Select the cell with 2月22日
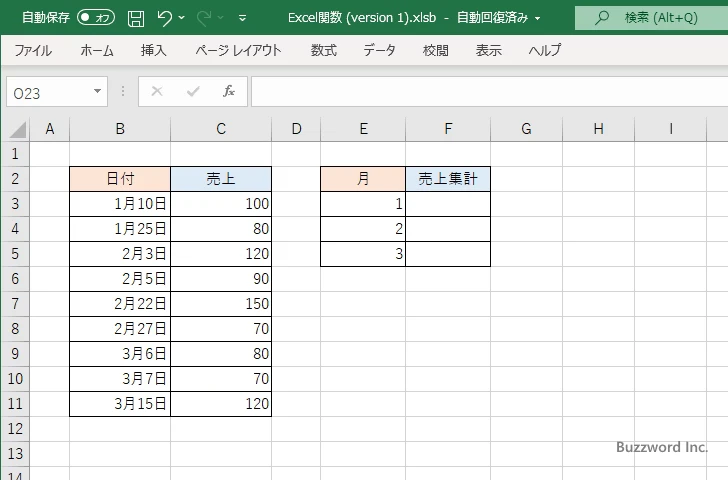This screenshot has width=728, height=480. pos(120,304)
